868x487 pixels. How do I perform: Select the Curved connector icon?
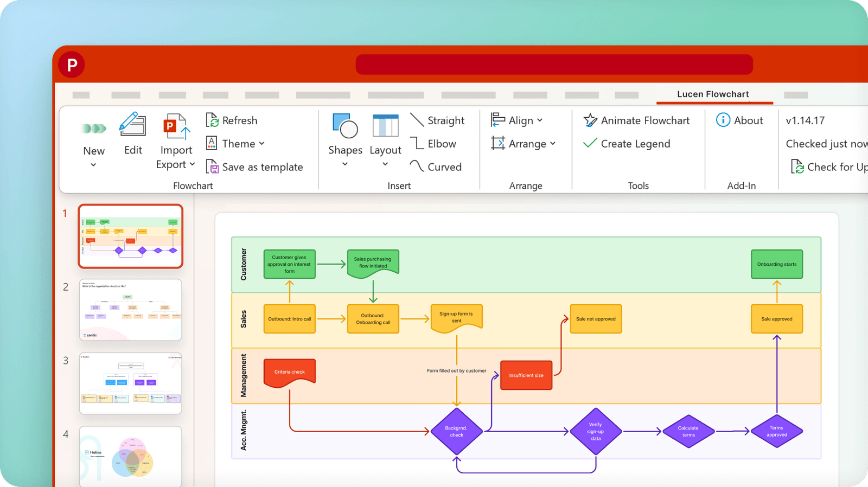point(417,166)
